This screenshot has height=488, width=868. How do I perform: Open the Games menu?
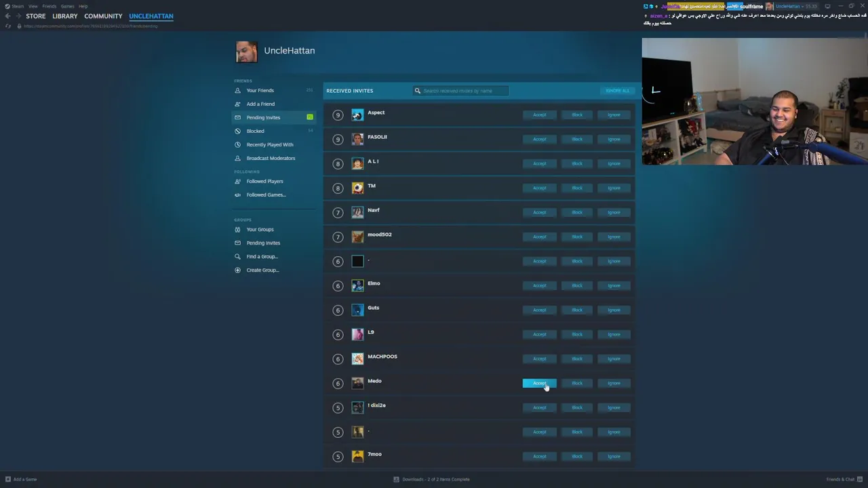[x=67, y=6]
